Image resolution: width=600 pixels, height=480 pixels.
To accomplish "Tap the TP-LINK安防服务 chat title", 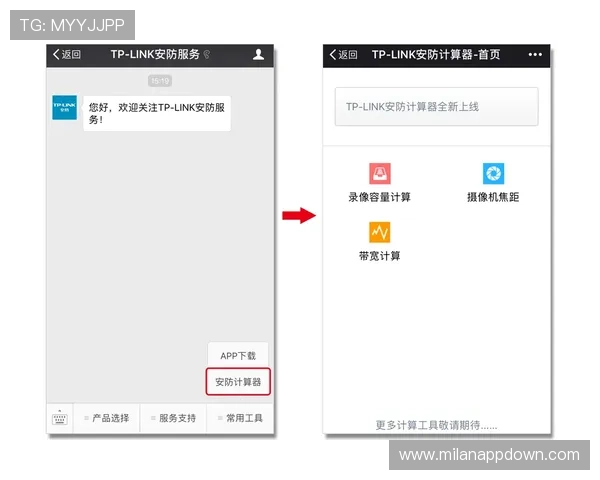I will click(x=155, y=54).
